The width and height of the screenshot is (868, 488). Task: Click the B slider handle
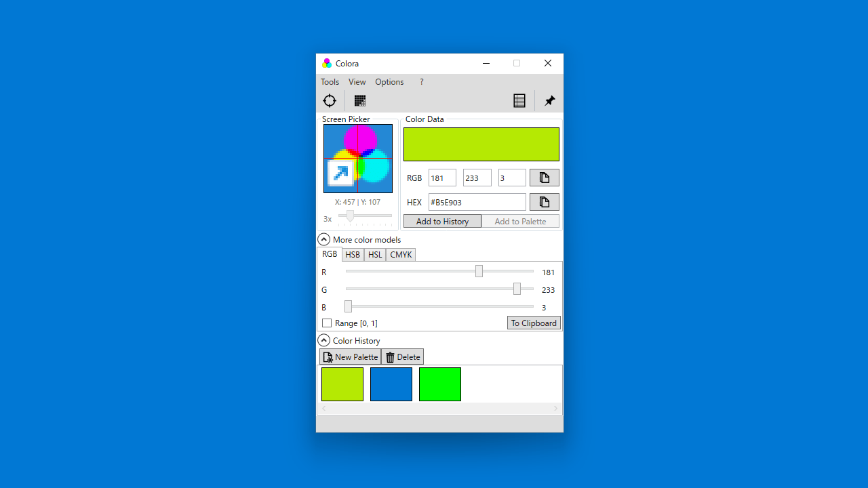[348, 307]
